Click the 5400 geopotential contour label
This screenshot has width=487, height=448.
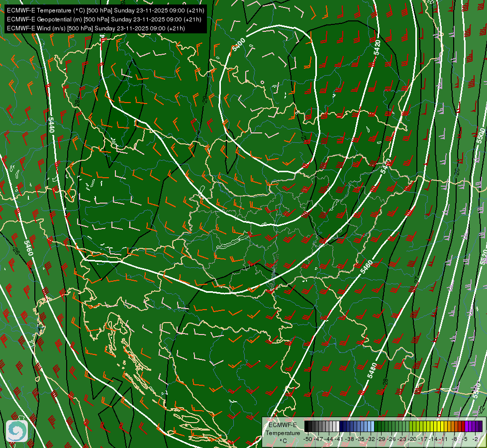[239, 44]
